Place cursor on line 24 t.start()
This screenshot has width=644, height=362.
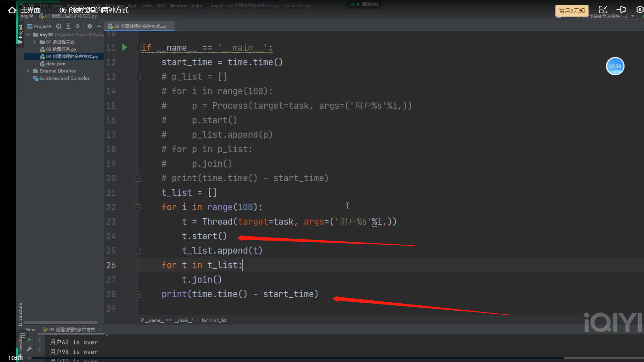point(204,236)
